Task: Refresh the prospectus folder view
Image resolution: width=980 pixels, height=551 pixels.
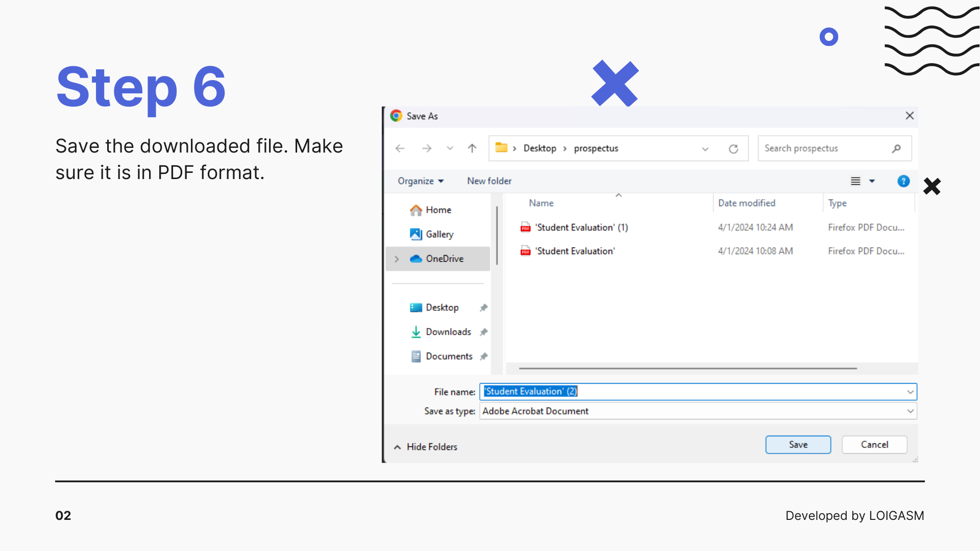Action: pyautogui.click(x=733, y=149)
